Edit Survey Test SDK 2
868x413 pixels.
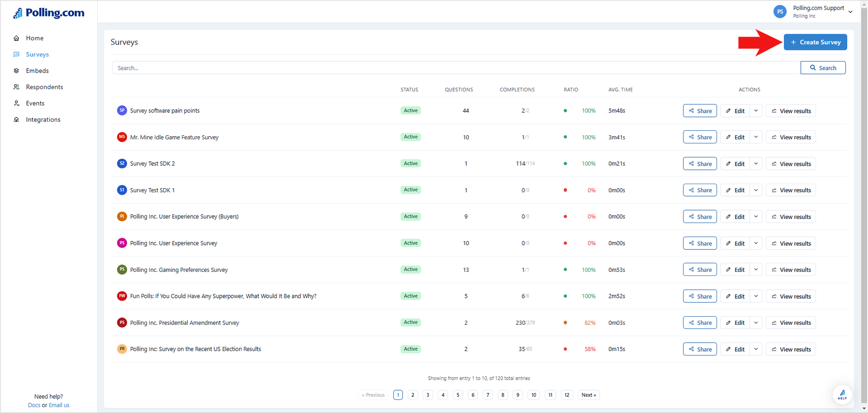click(x=735, y=164)
